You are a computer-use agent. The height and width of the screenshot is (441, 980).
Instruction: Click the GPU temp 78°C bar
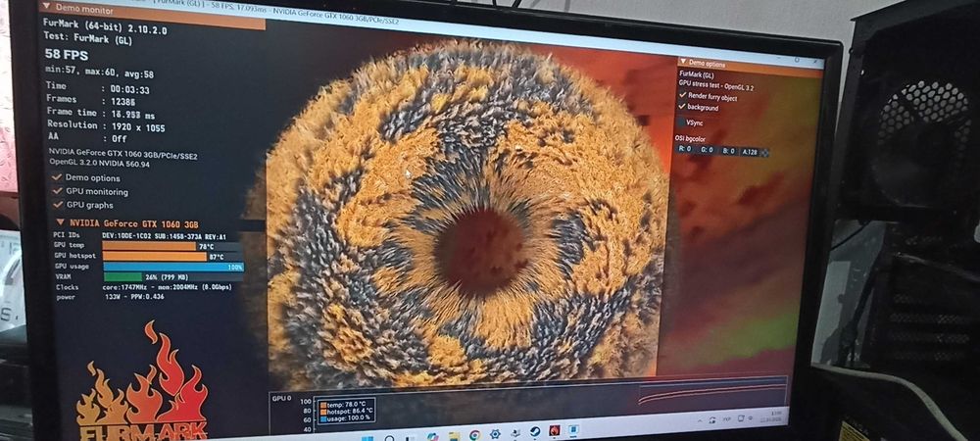point(172,246)
